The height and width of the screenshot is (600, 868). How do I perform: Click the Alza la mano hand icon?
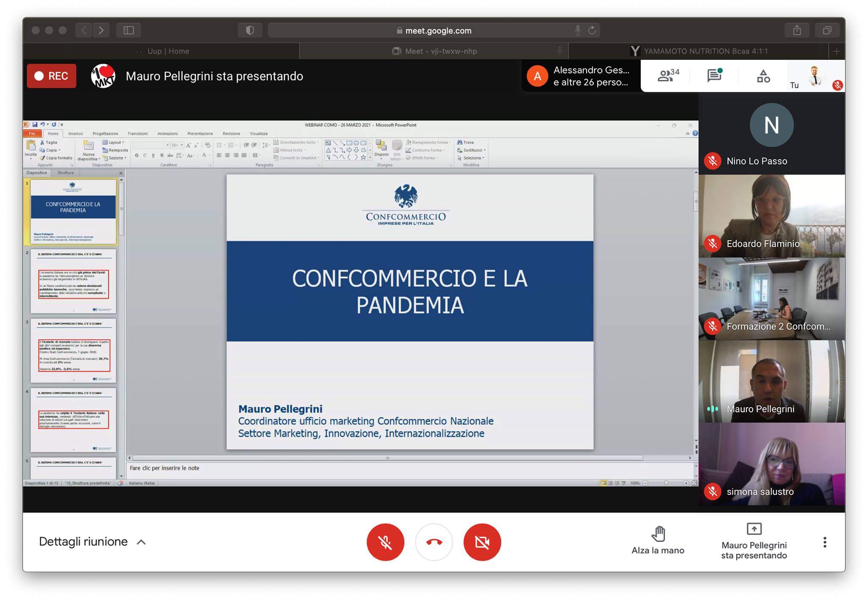658,534
